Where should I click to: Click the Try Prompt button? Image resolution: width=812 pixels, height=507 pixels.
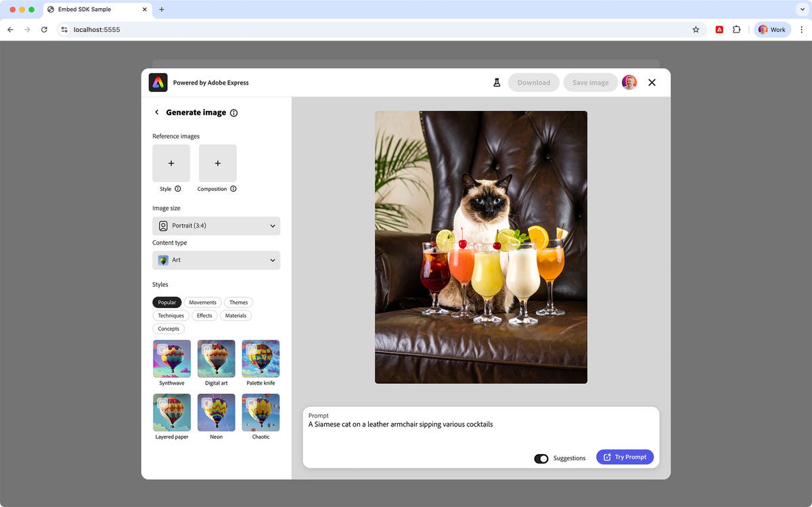click(x=625, y=456)
